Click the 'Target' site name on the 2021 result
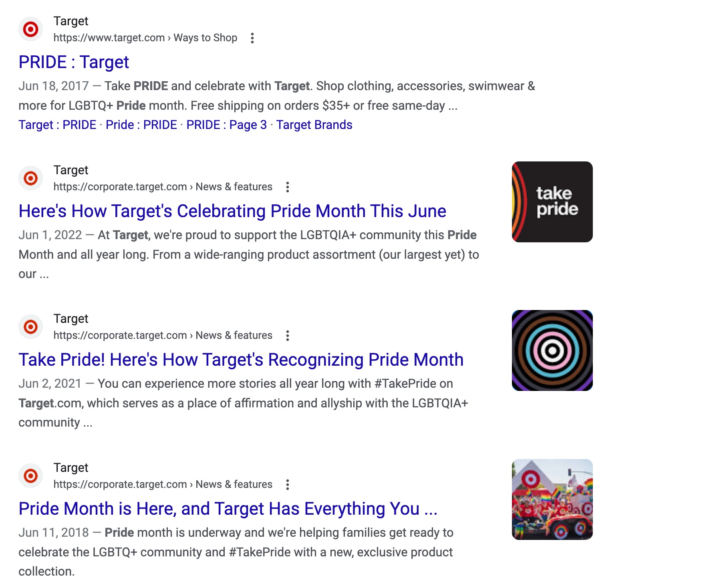The image size is (709, 588). (71, 319)
